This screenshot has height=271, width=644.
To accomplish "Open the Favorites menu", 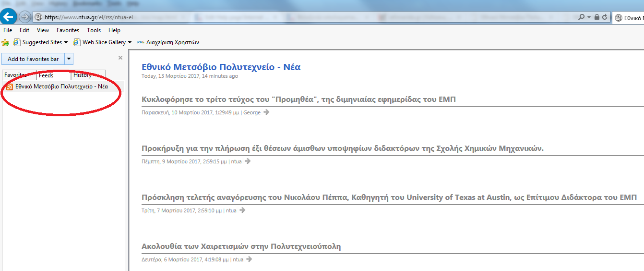I will point(68,30).
